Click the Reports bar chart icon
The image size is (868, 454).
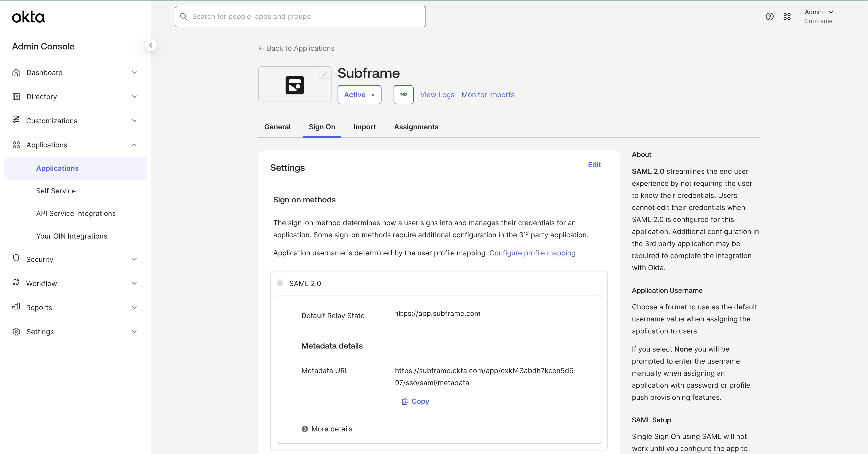pyautogui.click(x=16, y=307)
